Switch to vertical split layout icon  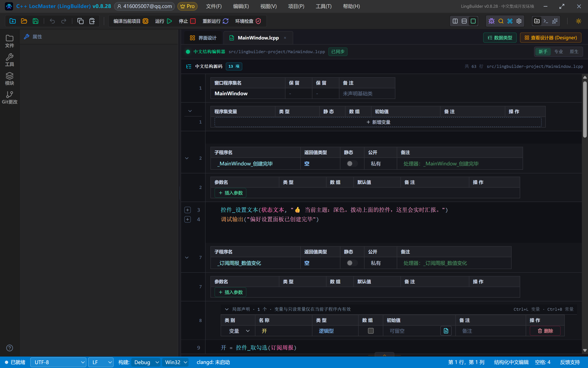click(455, 21)
